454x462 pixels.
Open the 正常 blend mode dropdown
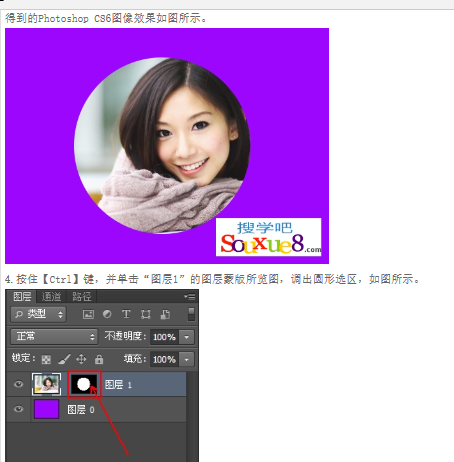(54, 336)
